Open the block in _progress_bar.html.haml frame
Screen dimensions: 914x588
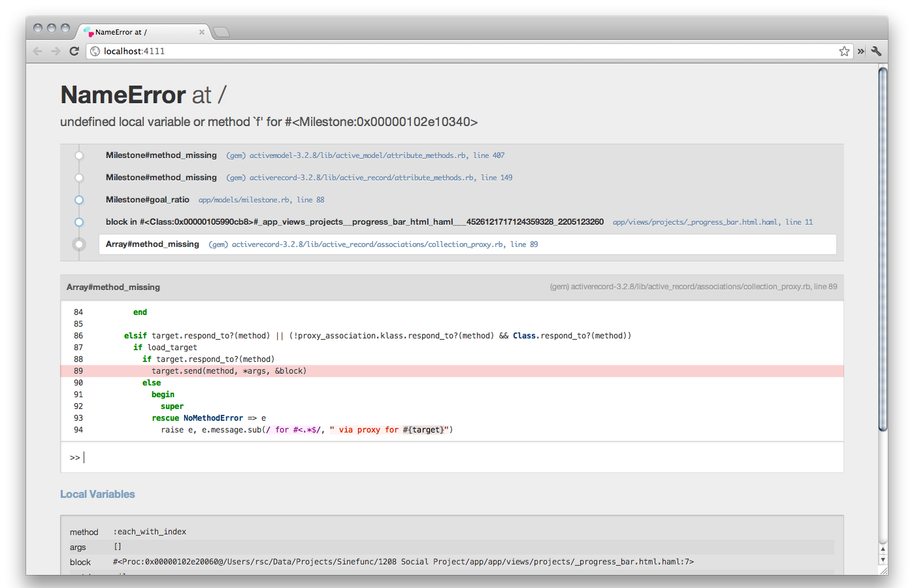[x=467, y=222]
